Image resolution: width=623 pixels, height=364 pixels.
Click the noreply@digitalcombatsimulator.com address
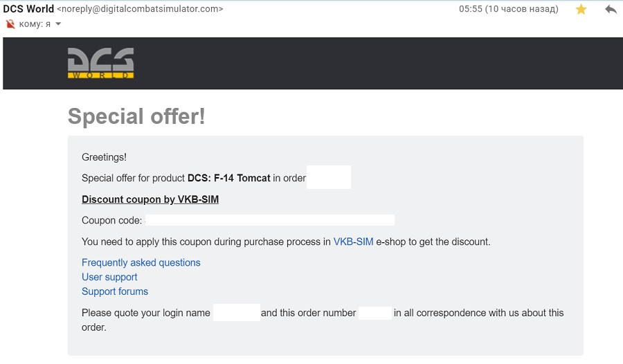pyautogui.click(x=140, y=10)
